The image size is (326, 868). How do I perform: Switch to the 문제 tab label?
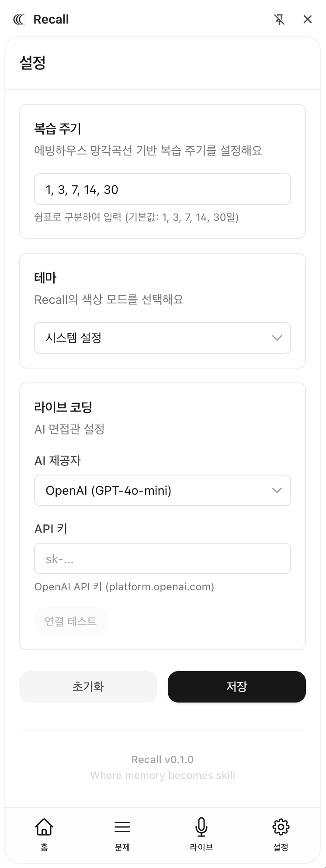point(122,847)
